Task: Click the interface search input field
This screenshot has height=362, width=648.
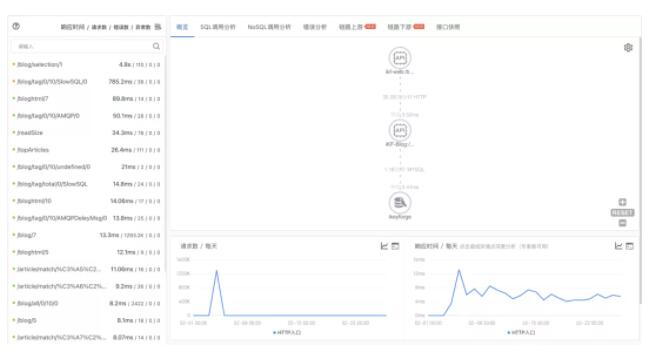Action: coord(86,46)
